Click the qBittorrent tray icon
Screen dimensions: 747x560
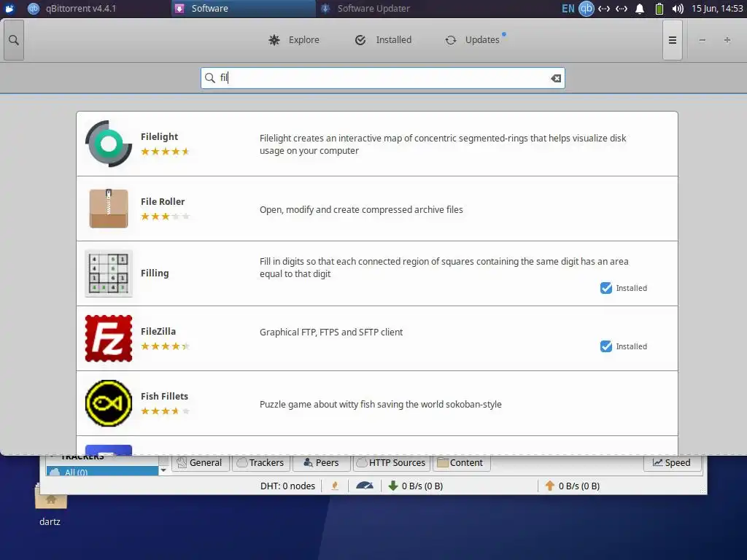click(x=587, y=9)
